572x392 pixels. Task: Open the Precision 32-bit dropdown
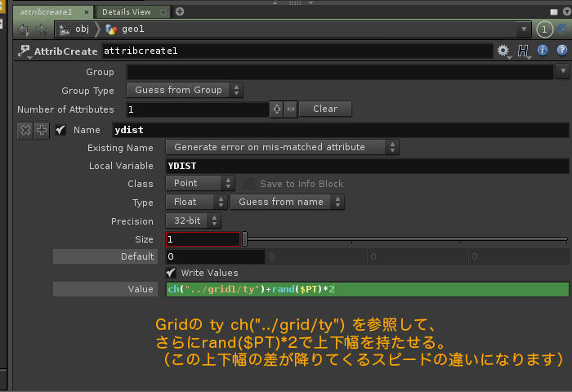[x=194, y=220]
